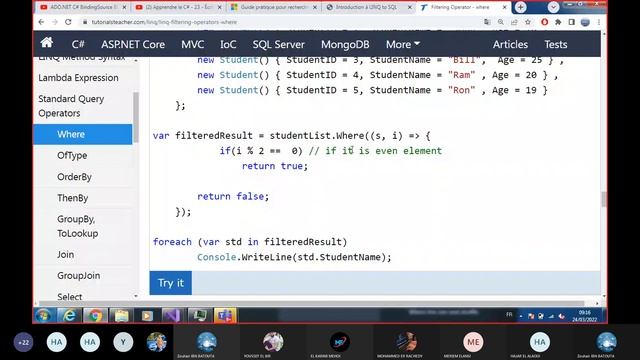Open the Chrome three-dot menu

[599, 22]
